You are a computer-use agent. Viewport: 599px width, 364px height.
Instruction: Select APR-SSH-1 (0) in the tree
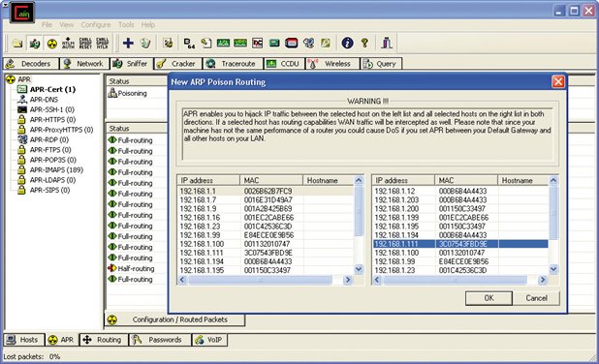click(52, 109)
